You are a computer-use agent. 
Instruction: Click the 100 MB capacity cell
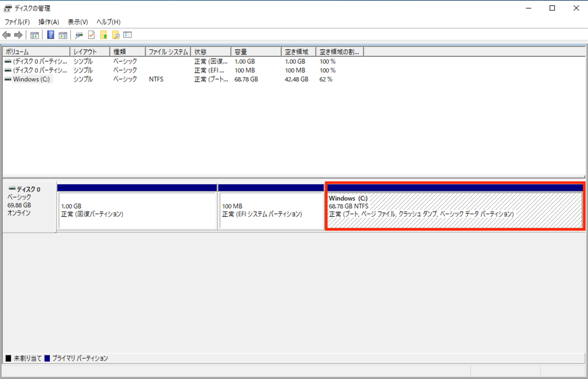[244, 70]
